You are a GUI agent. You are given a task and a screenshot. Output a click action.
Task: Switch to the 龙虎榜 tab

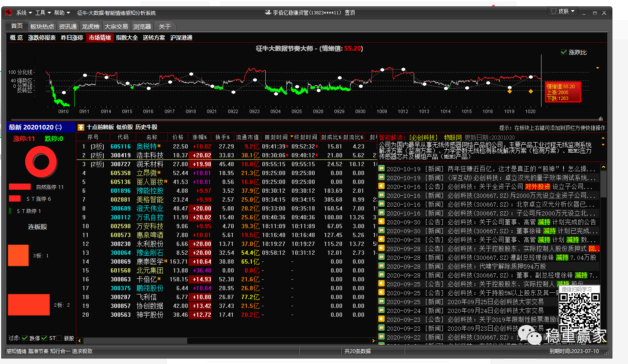(x=90, y=27)
